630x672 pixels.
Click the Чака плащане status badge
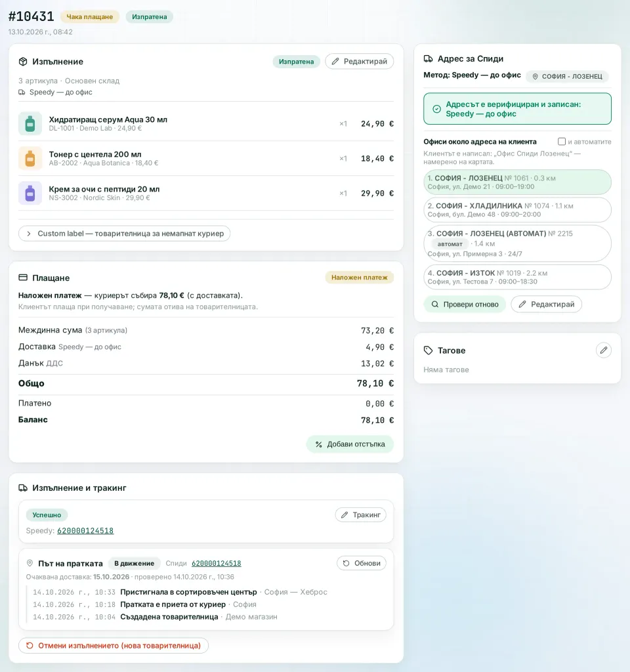[89, 16]
